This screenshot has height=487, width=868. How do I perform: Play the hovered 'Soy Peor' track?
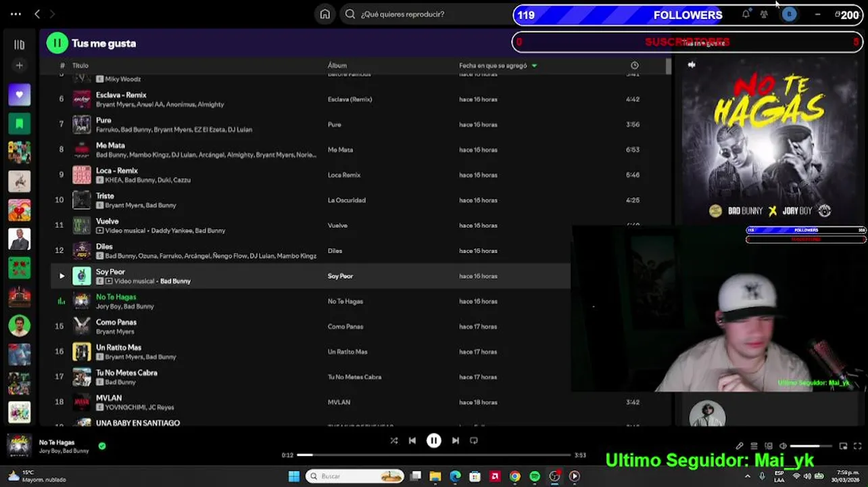click(62, 276)
